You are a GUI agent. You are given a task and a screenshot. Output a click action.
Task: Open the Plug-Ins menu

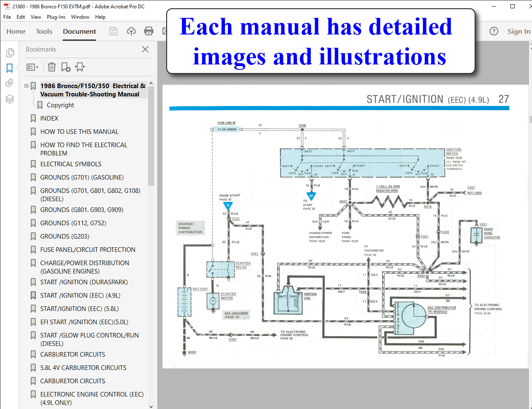pyautogui.click(x=56, y=17)
